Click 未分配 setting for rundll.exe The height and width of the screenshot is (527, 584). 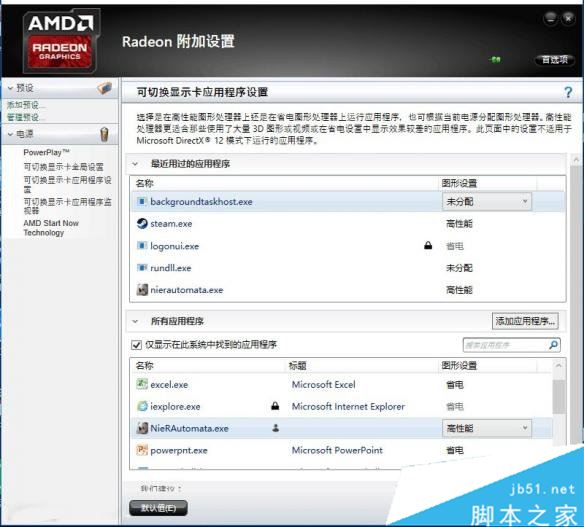(459, 268)
